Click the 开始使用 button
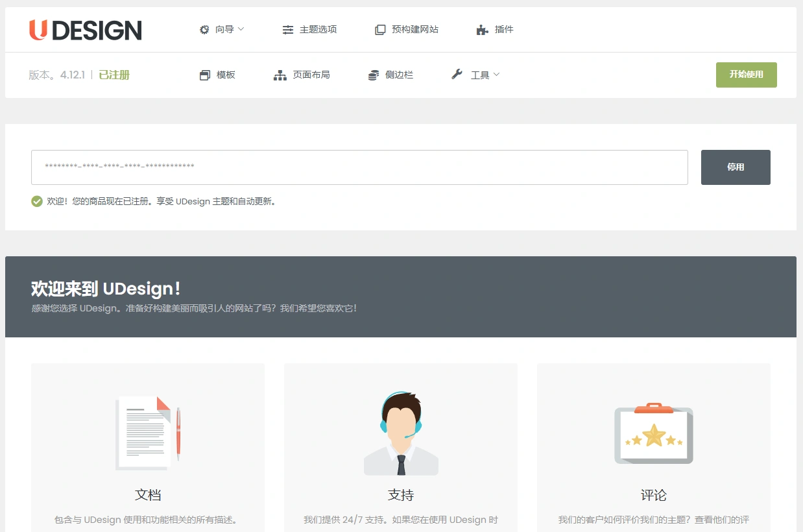The height and width of the screenshot is (532, 803). coord(746,75)
